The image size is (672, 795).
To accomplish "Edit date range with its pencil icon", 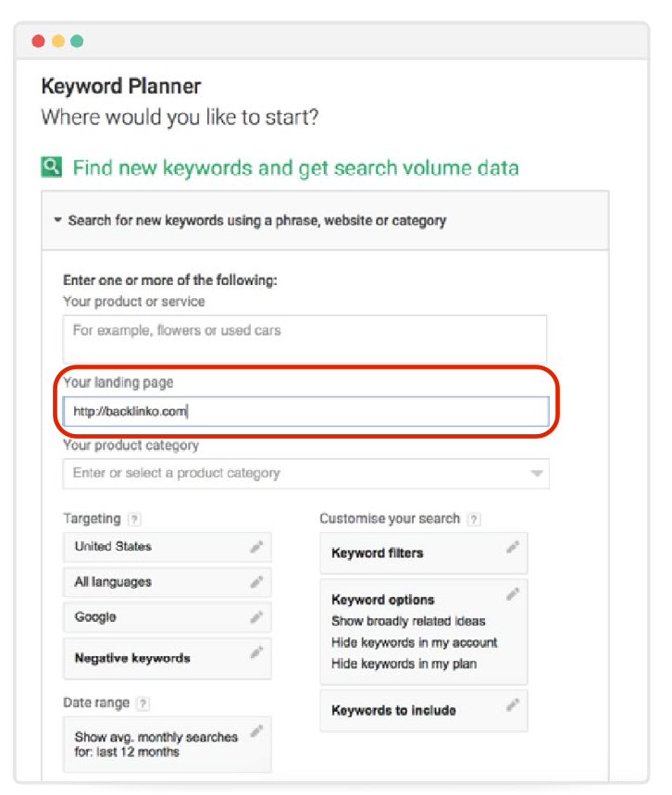I will click(256, 731).
